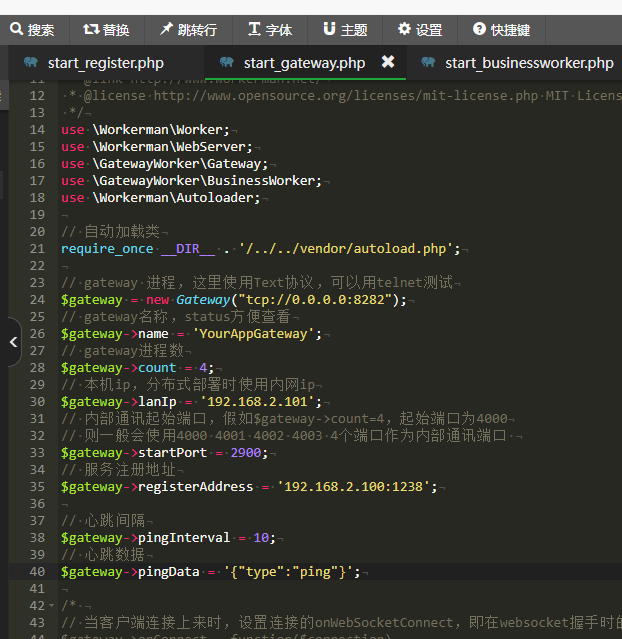Image resolution: width=622 pixels, height=639 pixels.
Task: Click the registerAddress string on line 35
Action: [356, 487]
